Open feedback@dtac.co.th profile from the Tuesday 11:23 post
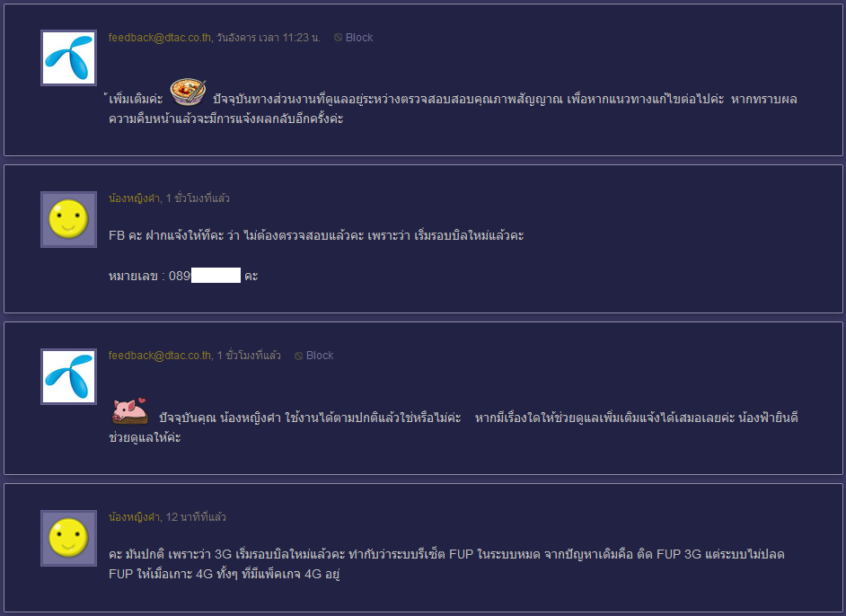The width and height of the screenshot is (846, 616). point(160,37)
